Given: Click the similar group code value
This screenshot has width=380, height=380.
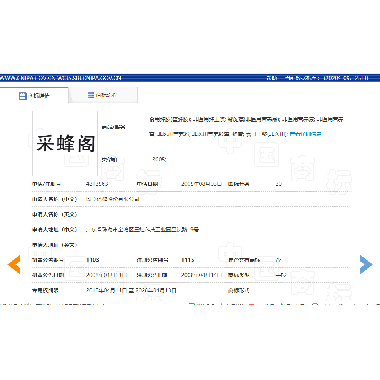Looking at the screenshot, I should click(188, 260).
